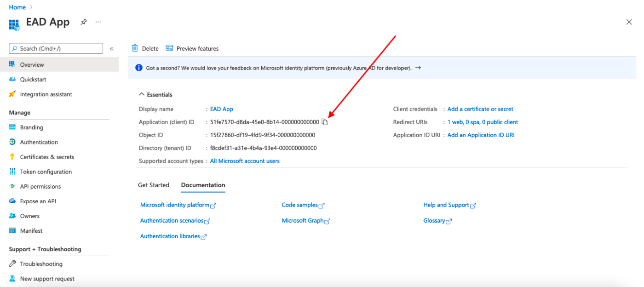This screenshot has height=287, width=644.
Task: Open Token configuration in sidebar
Action: coord(46,172)
